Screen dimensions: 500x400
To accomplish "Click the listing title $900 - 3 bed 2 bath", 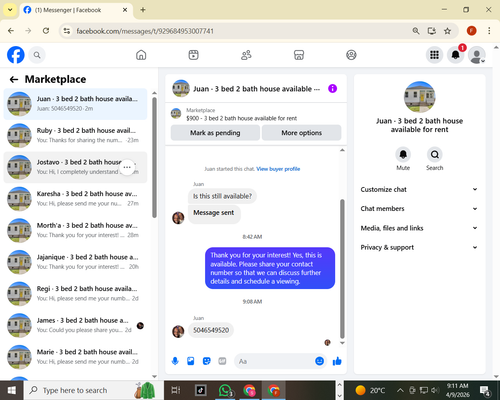I will [241, 118].
